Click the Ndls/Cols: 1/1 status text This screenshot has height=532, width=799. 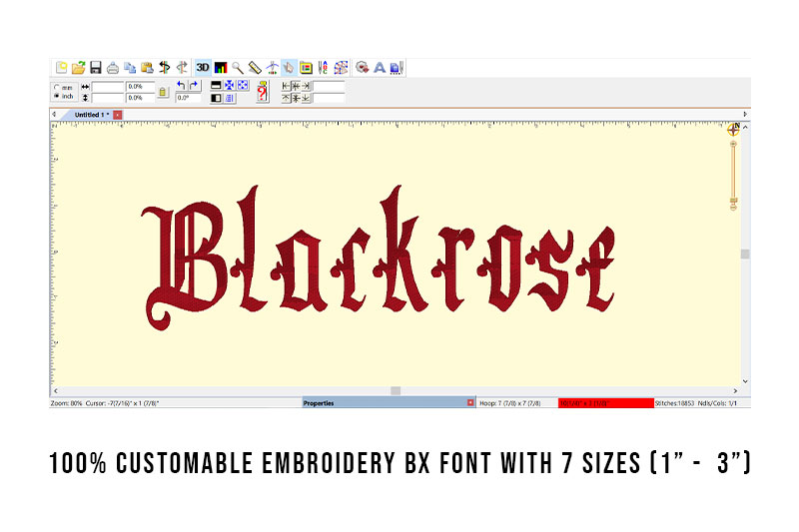click(717, 403)
